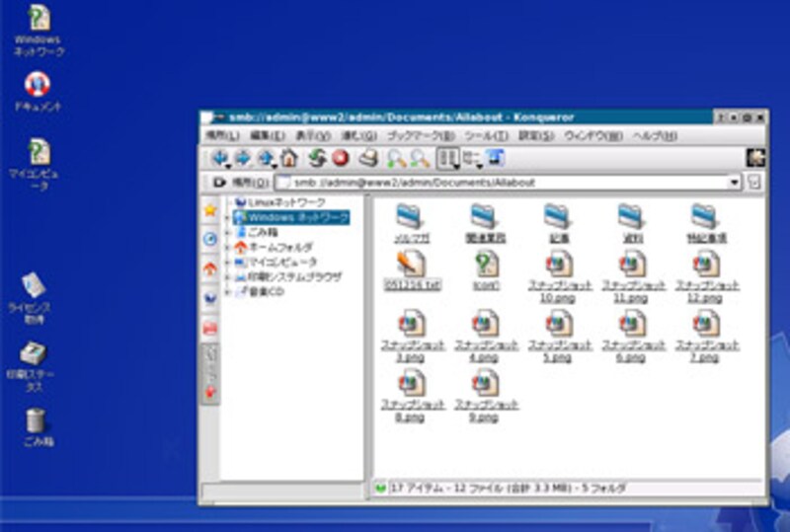The image size is (790, 532).
Task: Select スナップショット7.png file
Action: (x=706, y=337)
